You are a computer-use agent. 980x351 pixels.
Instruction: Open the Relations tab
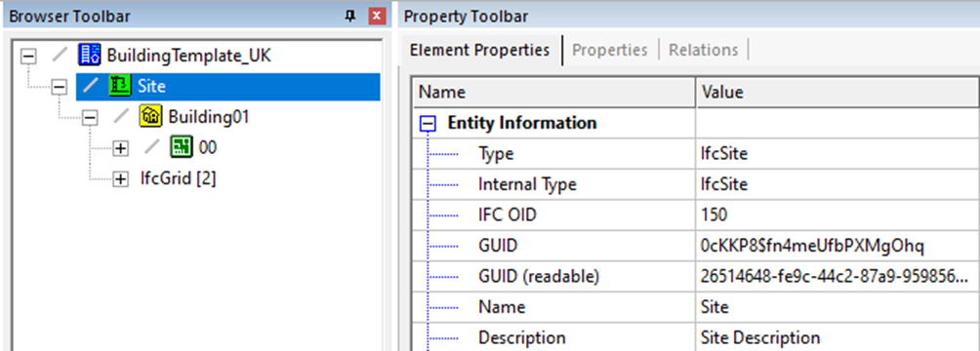pyautogui.click(x=704, y=50)
